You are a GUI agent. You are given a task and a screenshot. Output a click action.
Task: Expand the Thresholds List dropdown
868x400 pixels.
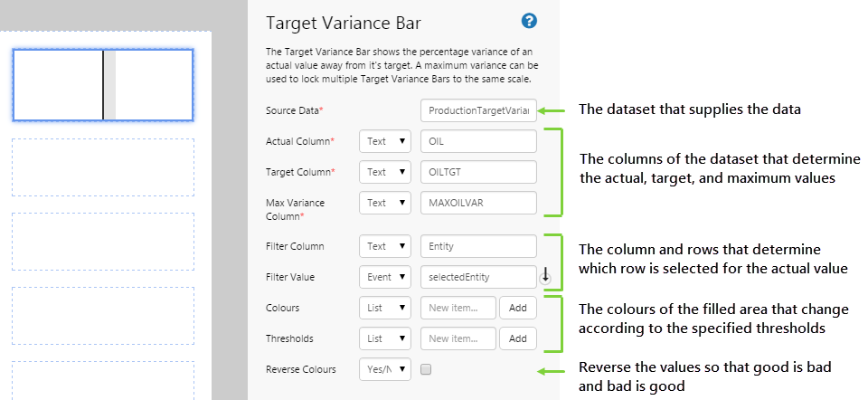pos(385,338)
